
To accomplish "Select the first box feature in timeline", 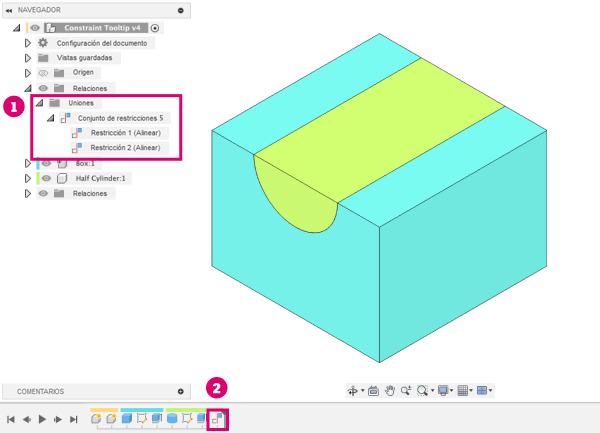I will click(x=127, y=418).
